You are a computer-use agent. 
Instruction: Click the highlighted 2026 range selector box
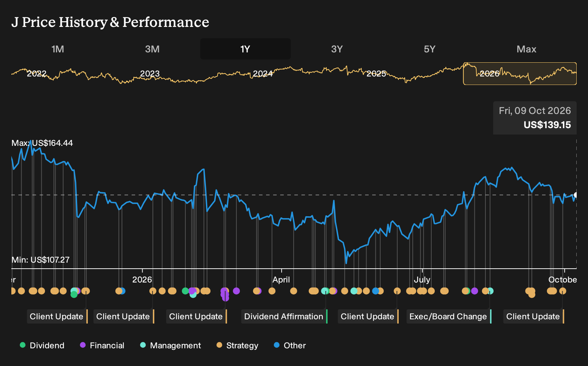pyautogui.click(x=520, y=74)
